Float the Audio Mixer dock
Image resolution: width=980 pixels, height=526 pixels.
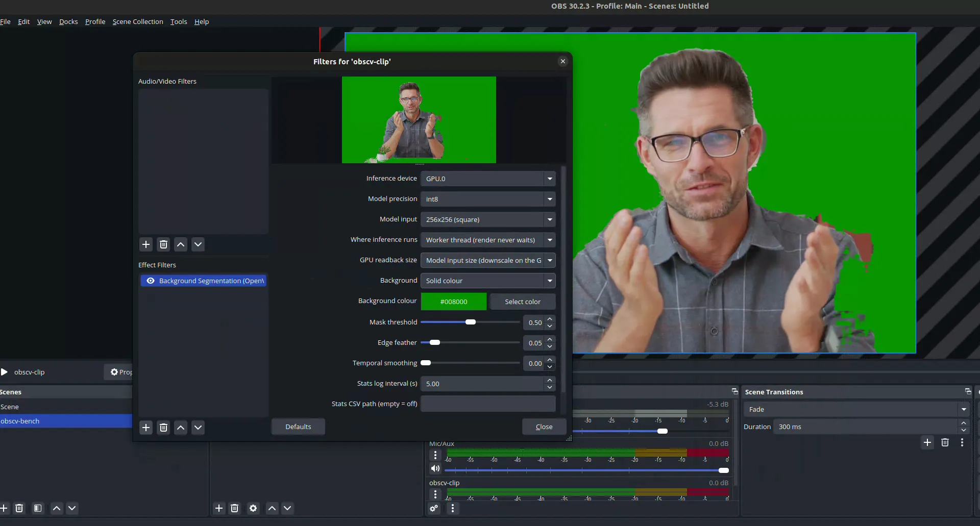pyautogui.click(x=735, y=391)
